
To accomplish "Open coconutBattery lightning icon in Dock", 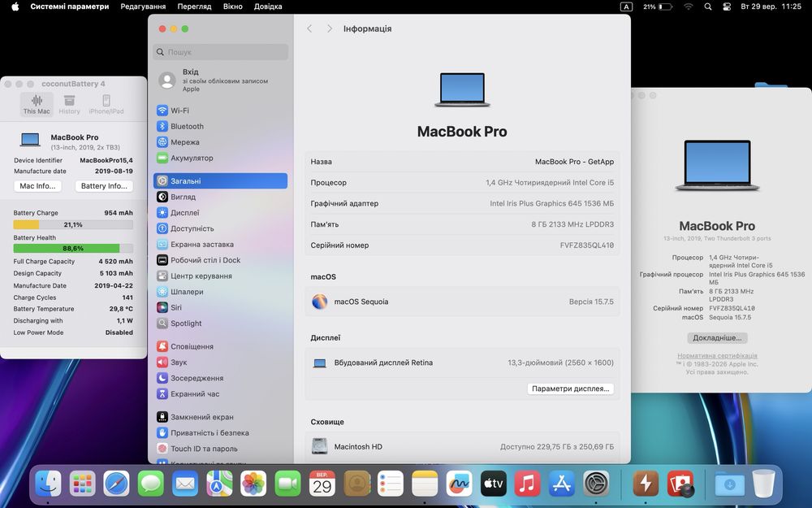I will coord(646,484).
